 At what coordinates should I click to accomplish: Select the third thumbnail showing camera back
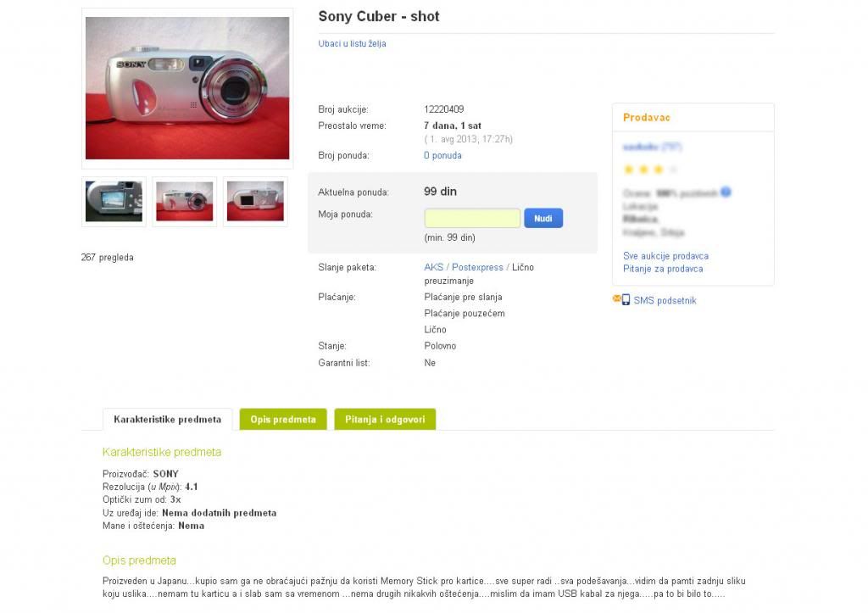(x=255, y=202)
